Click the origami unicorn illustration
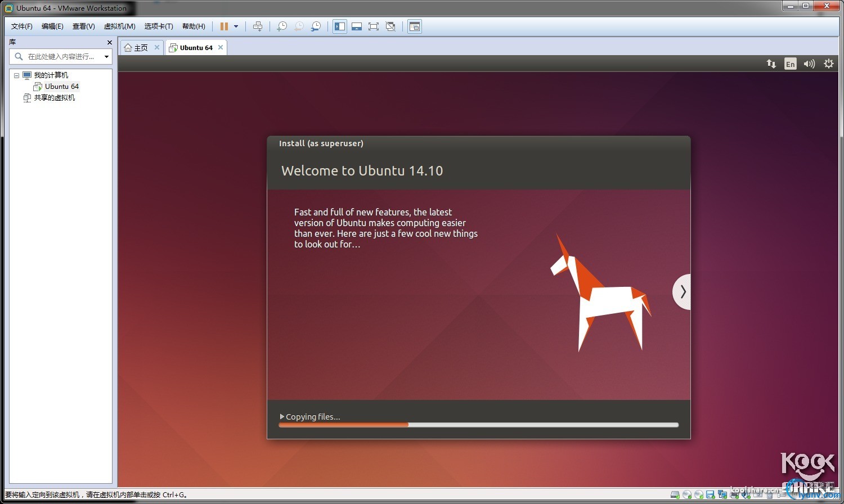 click(600, 293)
